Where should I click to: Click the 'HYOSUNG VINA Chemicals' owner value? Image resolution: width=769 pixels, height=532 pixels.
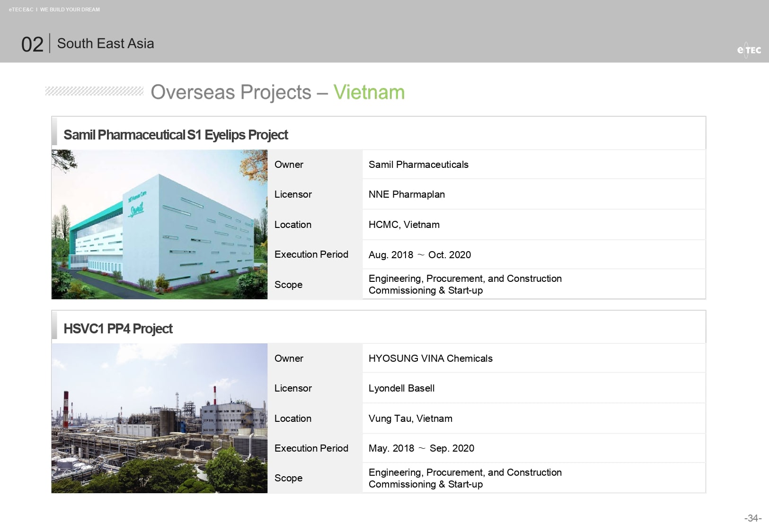coord(431,358)
